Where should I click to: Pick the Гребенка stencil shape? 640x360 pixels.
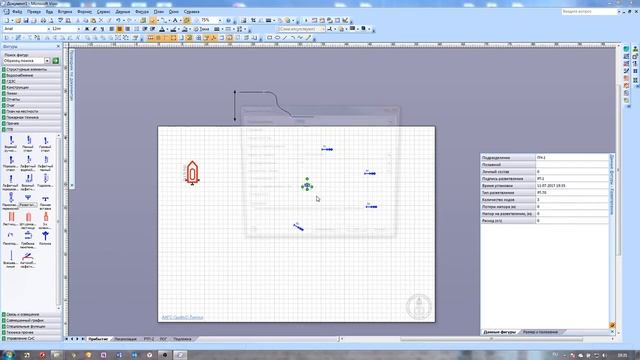tap(28, 240)
